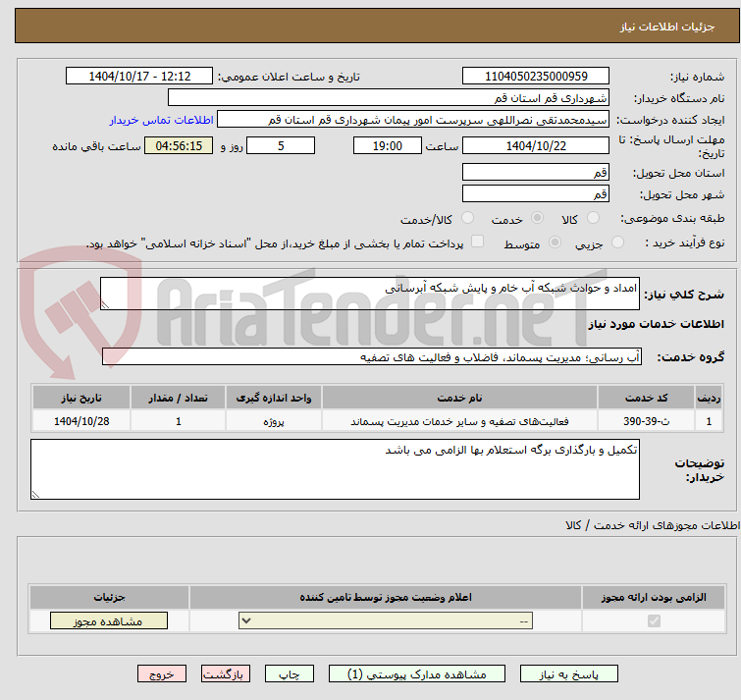Select the کالا radio button

click(x=593, y=218)
